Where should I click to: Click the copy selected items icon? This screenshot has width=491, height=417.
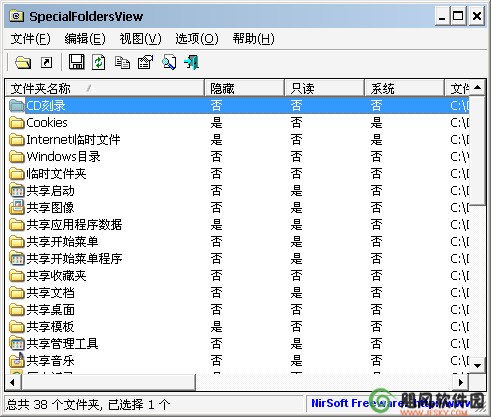tap(122, 62)
